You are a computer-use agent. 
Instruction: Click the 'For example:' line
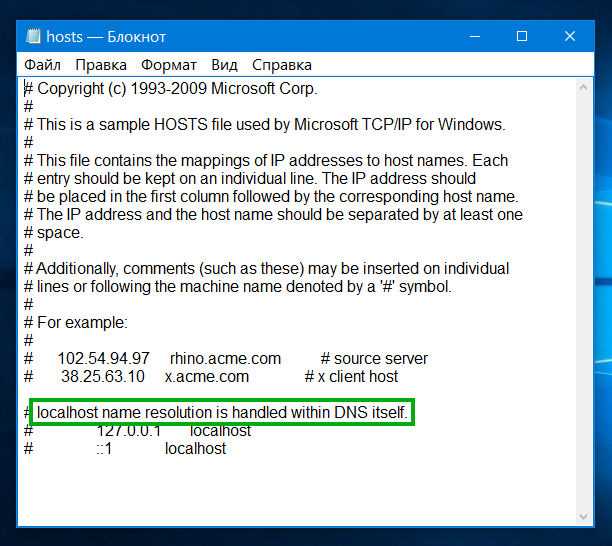[x=76, y=322]
